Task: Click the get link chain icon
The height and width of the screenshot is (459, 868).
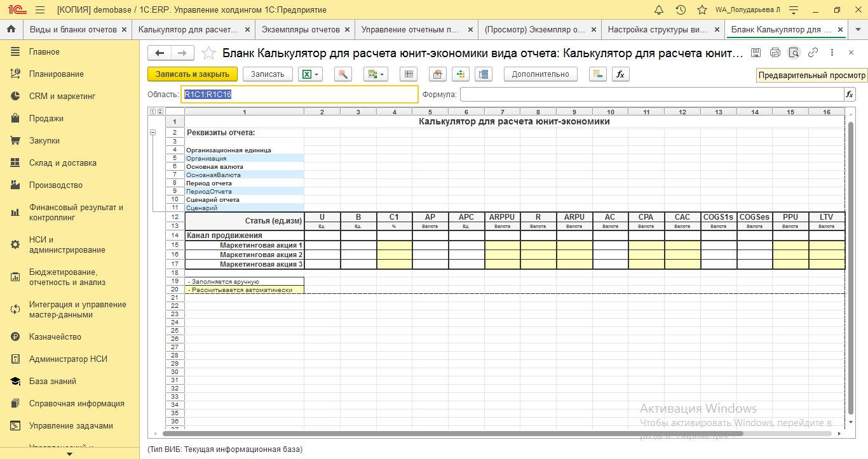Action: point(813,53)
